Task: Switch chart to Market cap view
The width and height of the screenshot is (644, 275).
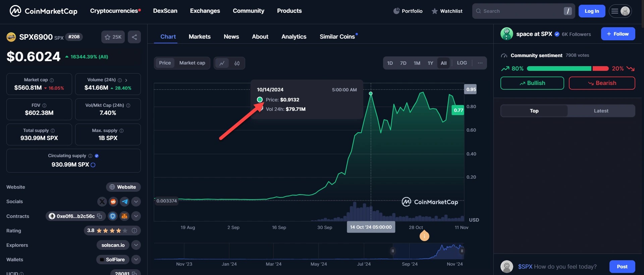Action: (192, 63)
